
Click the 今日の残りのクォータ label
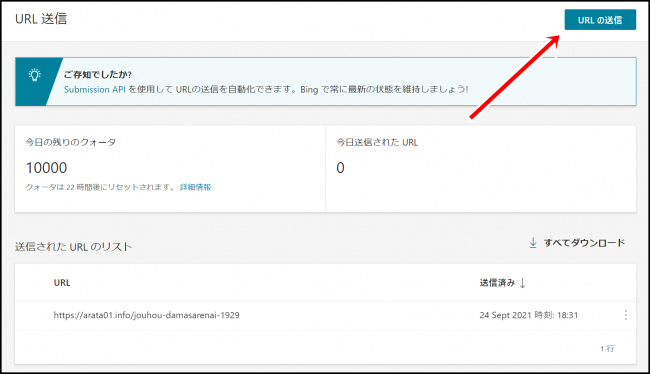[x=70, y=142]
